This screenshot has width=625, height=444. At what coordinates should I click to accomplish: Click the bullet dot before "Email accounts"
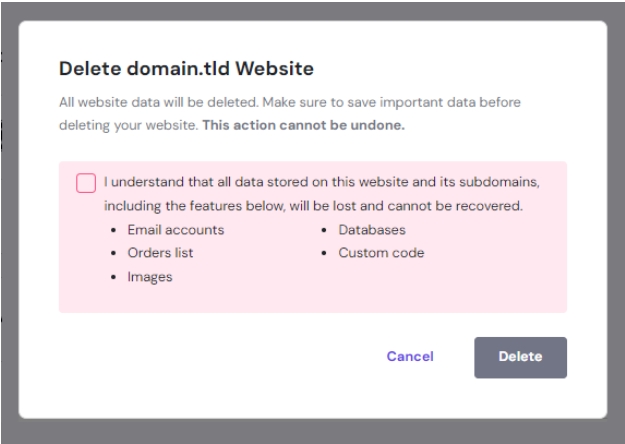tap(113, 231)
